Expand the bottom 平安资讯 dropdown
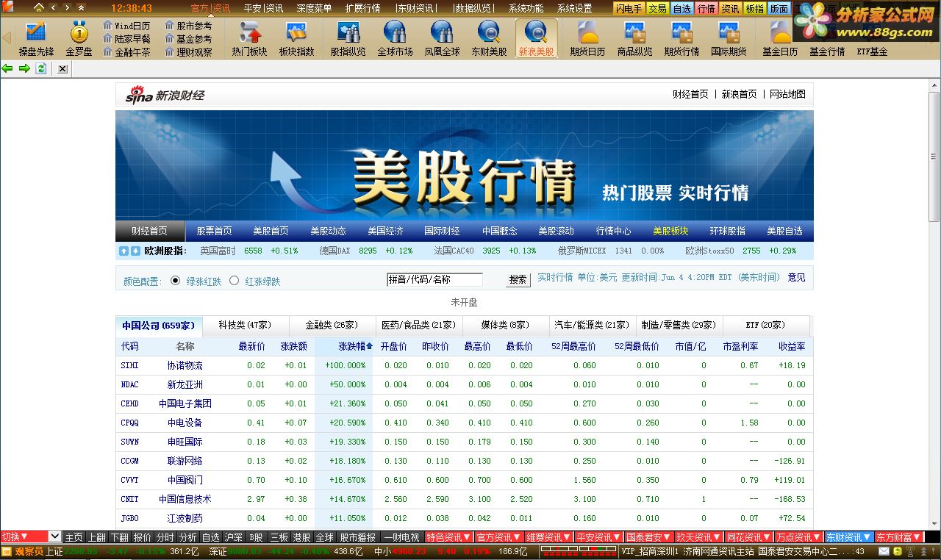This screenshot has width=941, height=560. [599, 537]
